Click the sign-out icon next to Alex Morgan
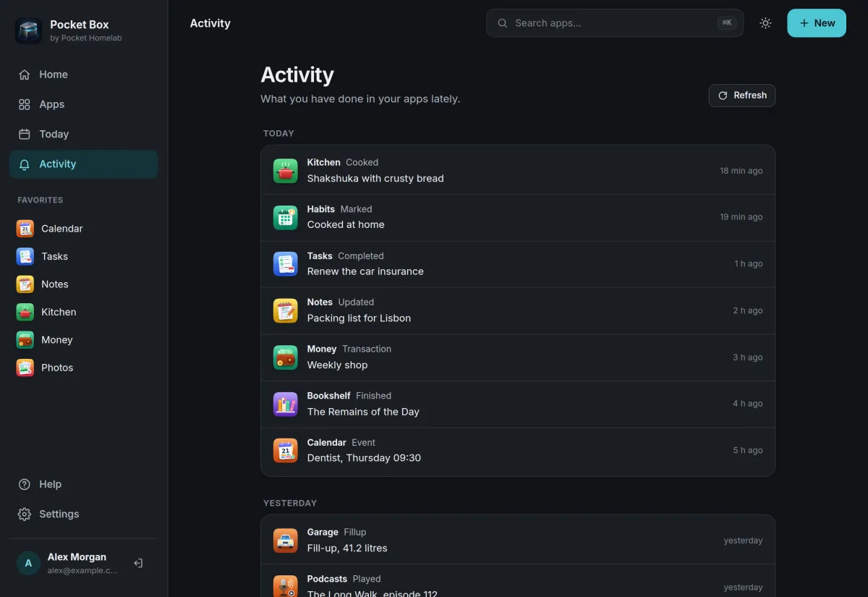This screenshot has height=597, width=868. click(138, 563)
